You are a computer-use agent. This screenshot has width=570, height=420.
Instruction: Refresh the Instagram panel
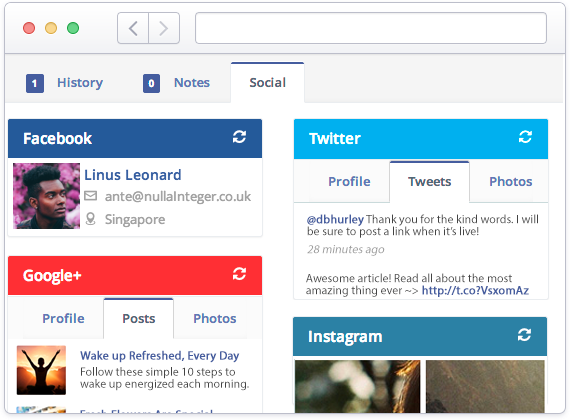coord(524,335)
